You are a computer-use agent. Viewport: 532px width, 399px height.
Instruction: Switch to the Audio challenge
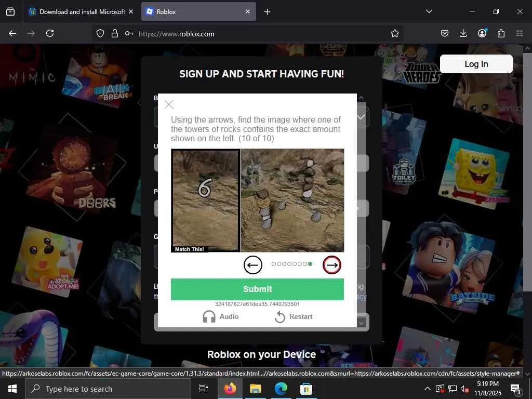tap(220, 316)
